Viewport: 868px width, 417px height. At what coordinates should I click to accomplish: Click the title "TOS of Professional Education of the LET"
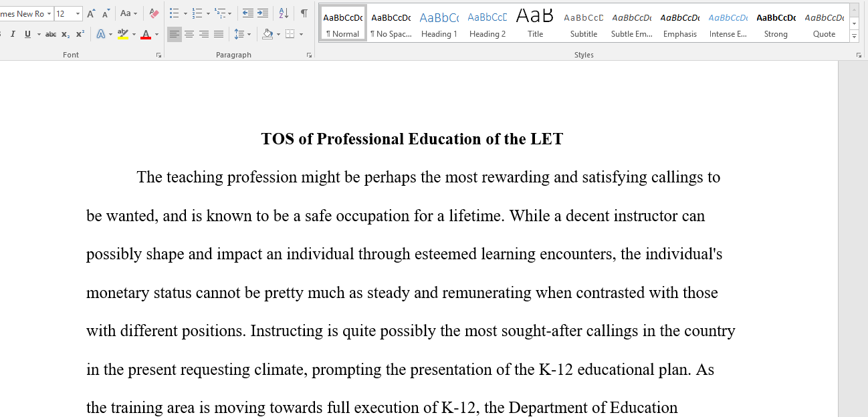tap(412, 139)
